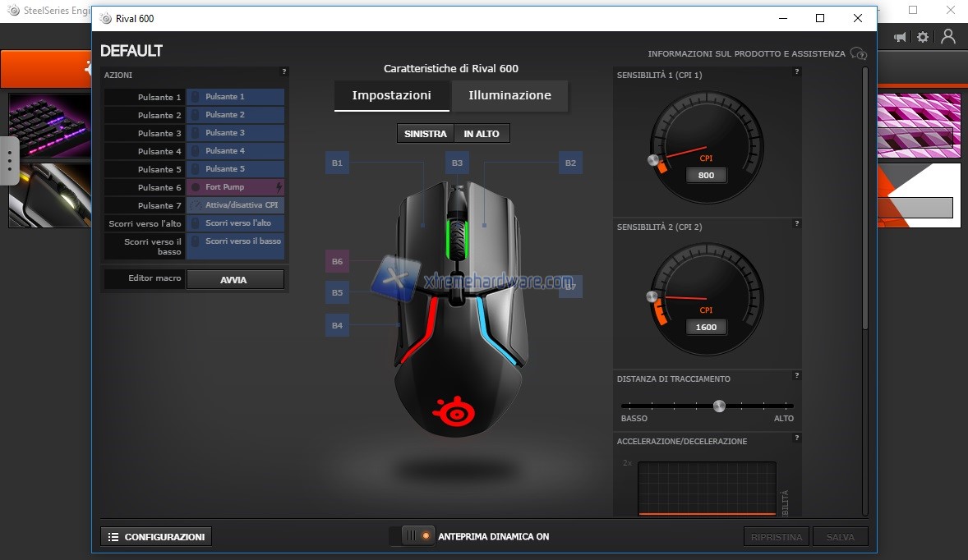Click the help icon in Azioni panel
This screenshot has height=560, width=968.
coord(284,72)
